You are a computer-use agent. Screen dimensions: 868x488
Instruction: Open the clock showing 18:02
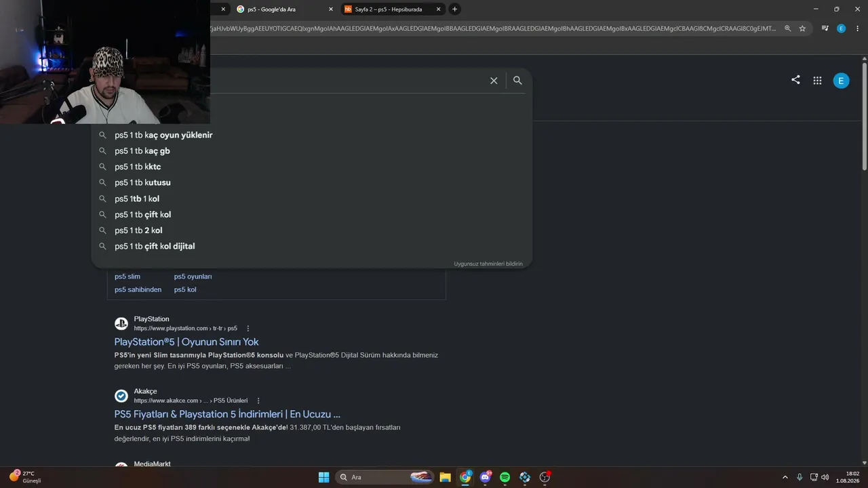pyautogui.click(x=848, y=477)
